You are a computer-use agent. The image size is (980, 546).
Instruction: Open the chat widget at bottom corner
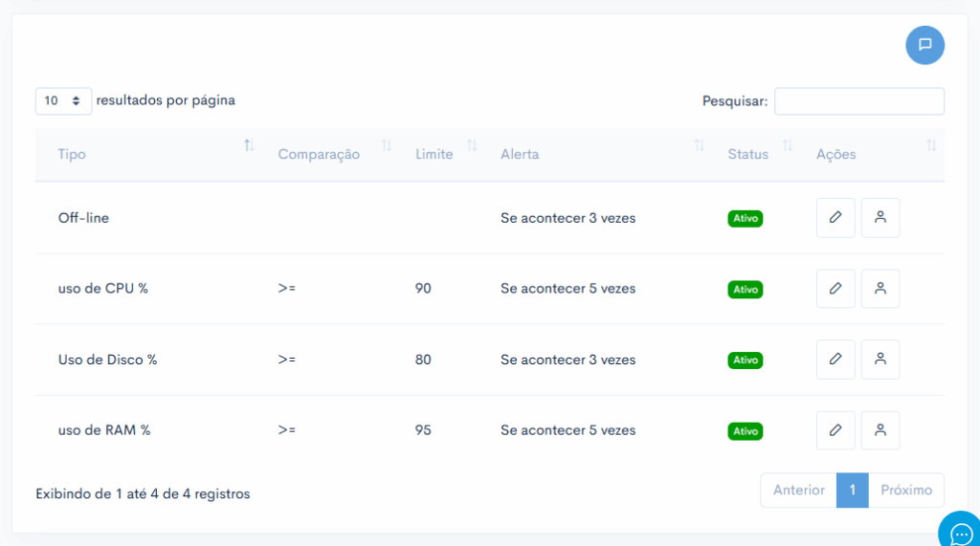click(x=959, y=531)
